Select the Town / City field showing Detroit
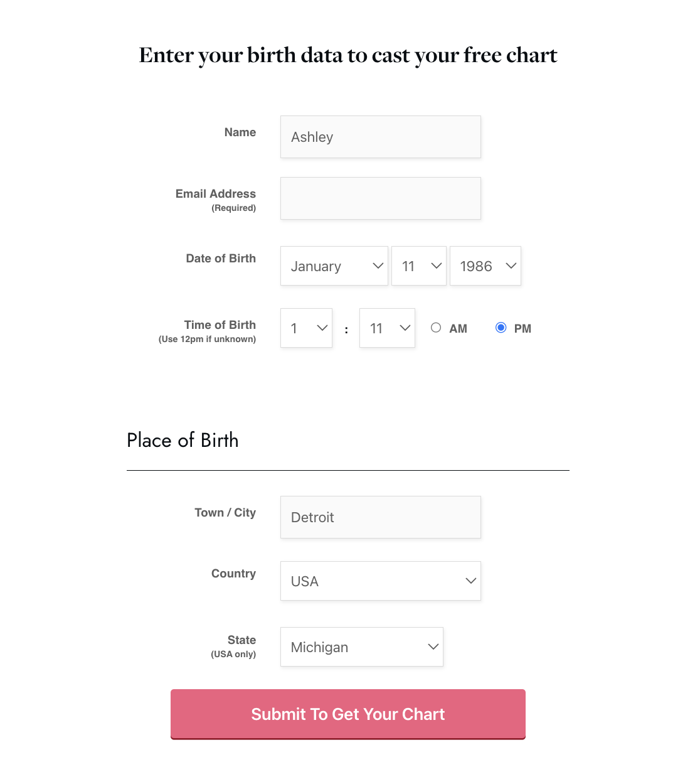This screenshot has height=767, width=700. 380,517
